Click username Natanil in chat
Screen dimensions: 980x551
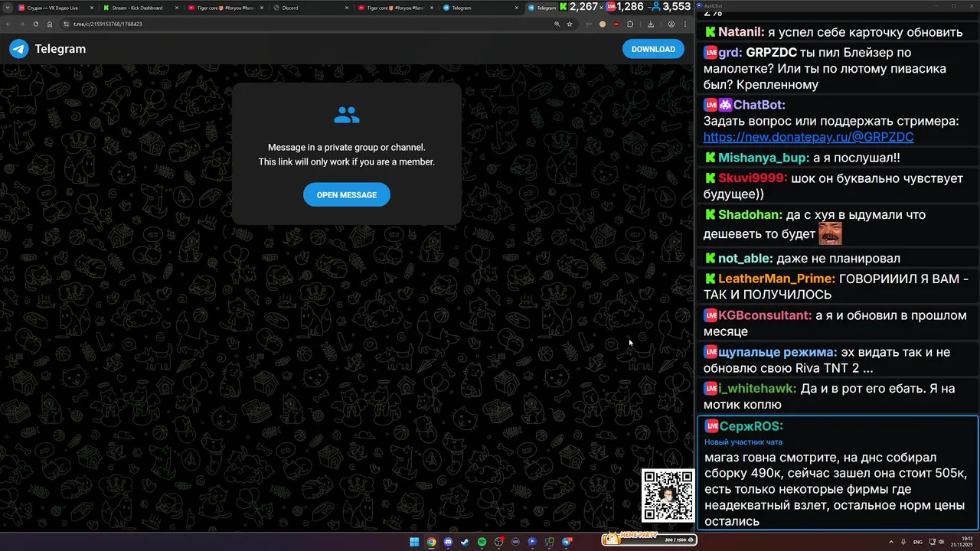[x=741, y=32]
